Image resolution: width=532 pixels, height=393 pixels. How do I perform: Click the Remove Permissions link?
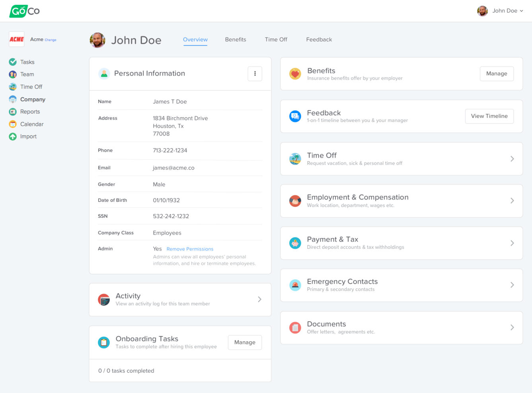[190, 249]
